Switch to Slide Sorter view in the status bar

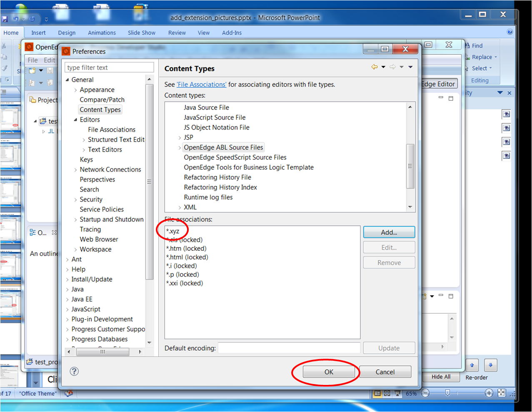click(x=387, y=393)
